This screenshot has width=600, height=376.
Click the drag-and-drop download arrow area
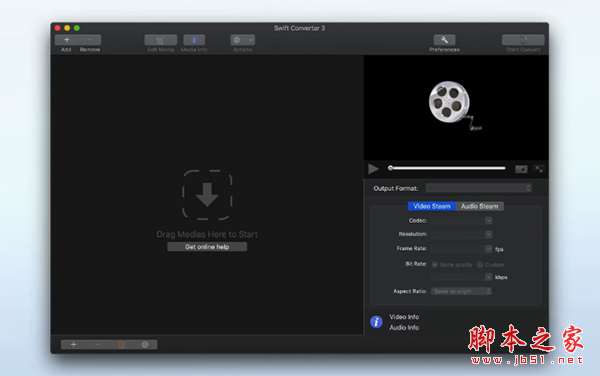tap(207, 195)
